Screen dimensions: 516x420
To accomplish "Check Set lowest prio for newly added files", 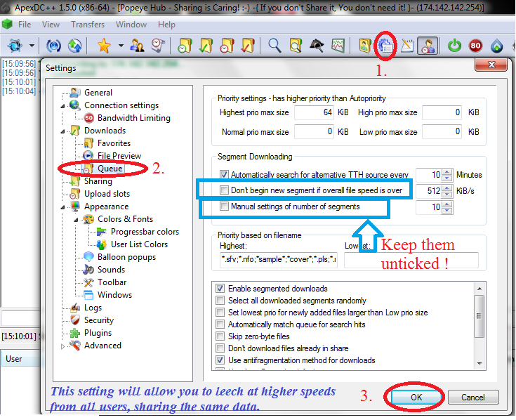I will click(220, 312).
